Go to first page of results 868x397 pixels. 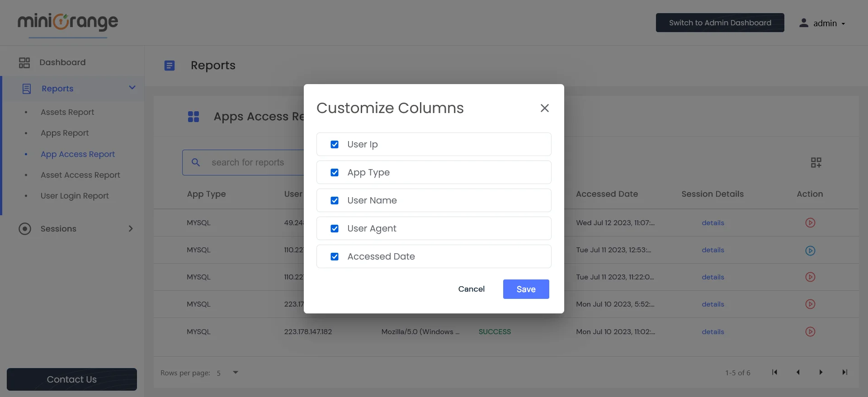tap(774, 372)
